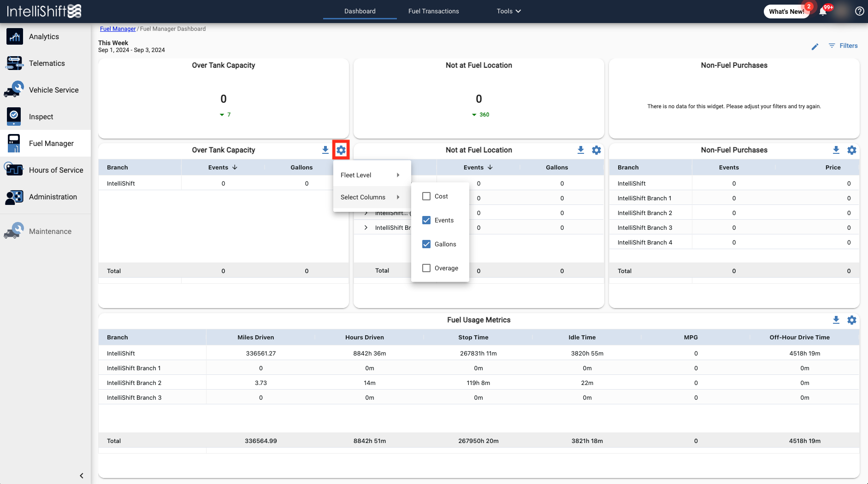This screenshot has width=868, height=484.
Task: Sort Fuel Usage Metrics by Miles Driven
Action: [256, 337]
